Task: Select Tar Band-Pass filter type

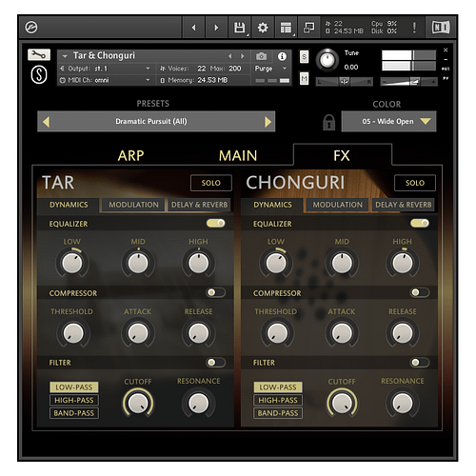Action: tap(74, 413)
